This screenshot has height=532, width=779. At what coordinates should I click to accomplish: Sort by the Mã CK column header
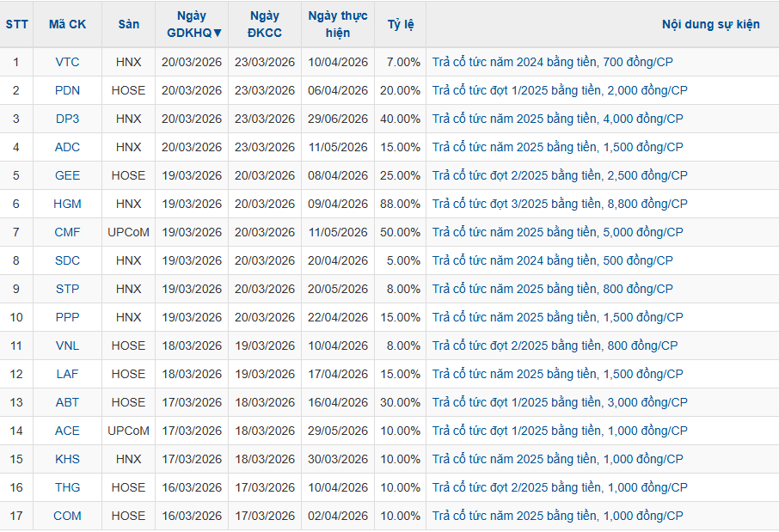(x=67, y=24)
